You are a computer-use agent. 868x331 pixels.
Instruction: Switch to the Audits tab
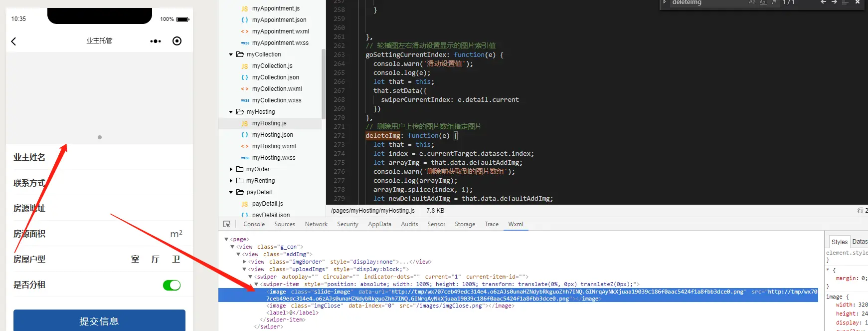pos(409,224)
